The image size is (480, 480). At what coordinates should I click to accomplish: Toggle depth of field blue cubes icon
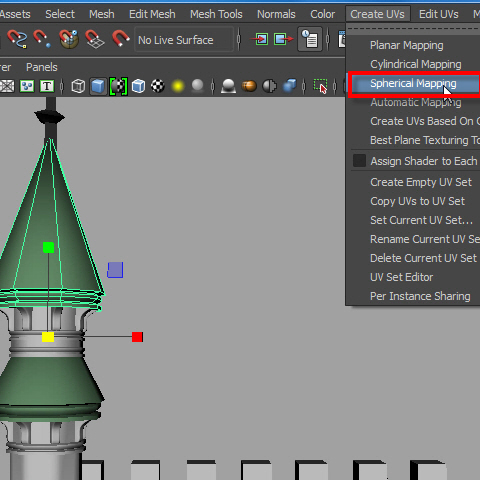[x=289, y=86]
